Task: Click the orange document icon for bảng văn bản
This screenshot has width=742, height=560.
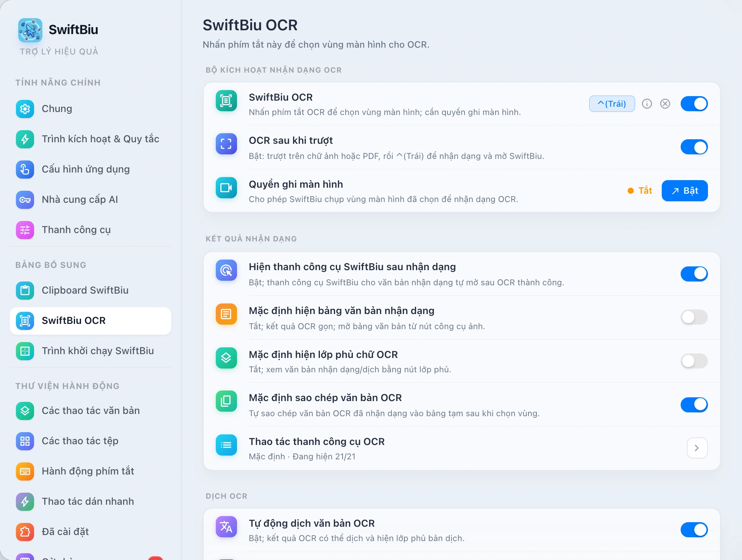Action: click(x=226, y=314)
